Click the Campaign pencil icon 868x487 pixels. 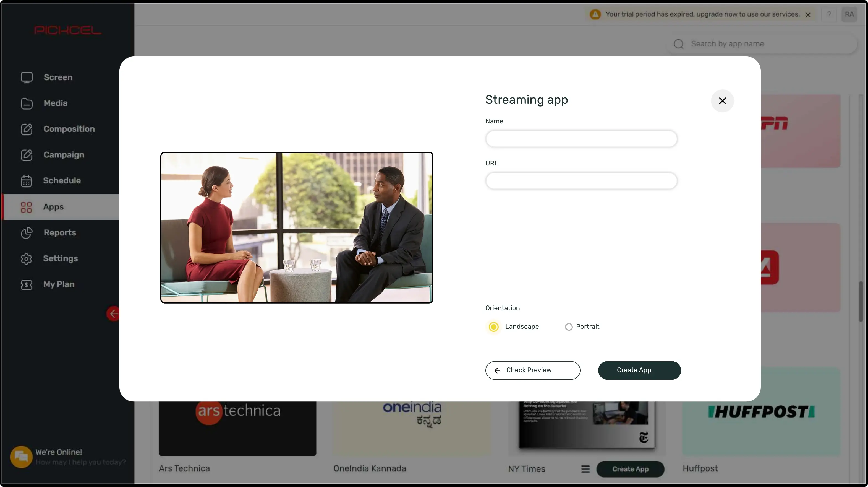(27, 155)
